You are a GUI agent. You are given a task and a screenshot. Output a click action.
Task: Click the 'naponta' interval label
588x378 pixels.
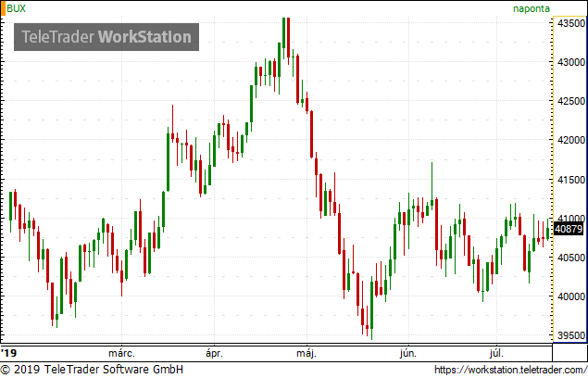[x=531, y=8]
